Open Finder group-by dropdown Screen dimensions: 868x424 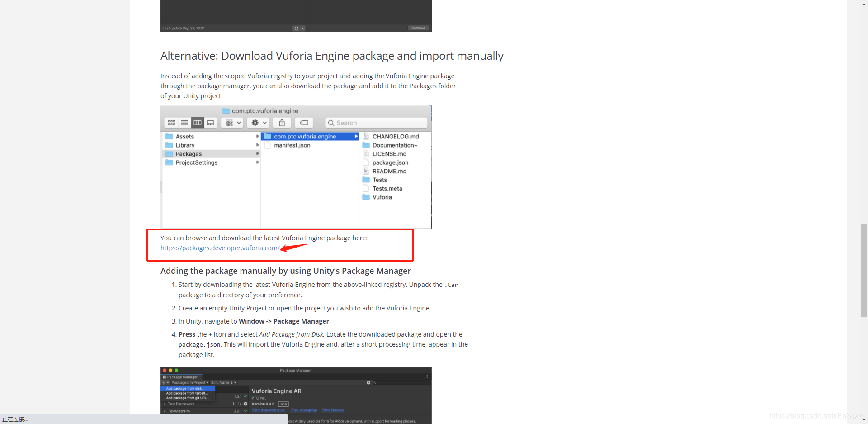232,123
